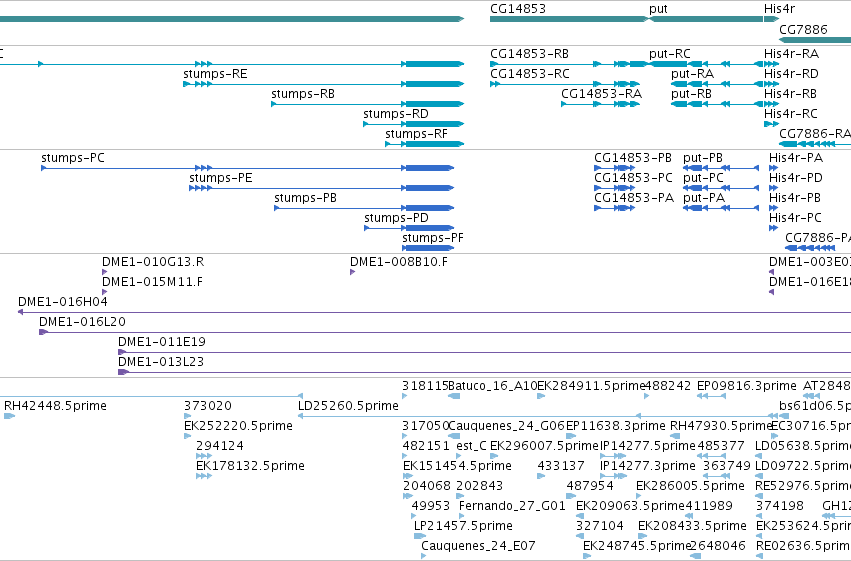Click the His4r-PC protein label
851x561 pixels.
pos(795,218)
